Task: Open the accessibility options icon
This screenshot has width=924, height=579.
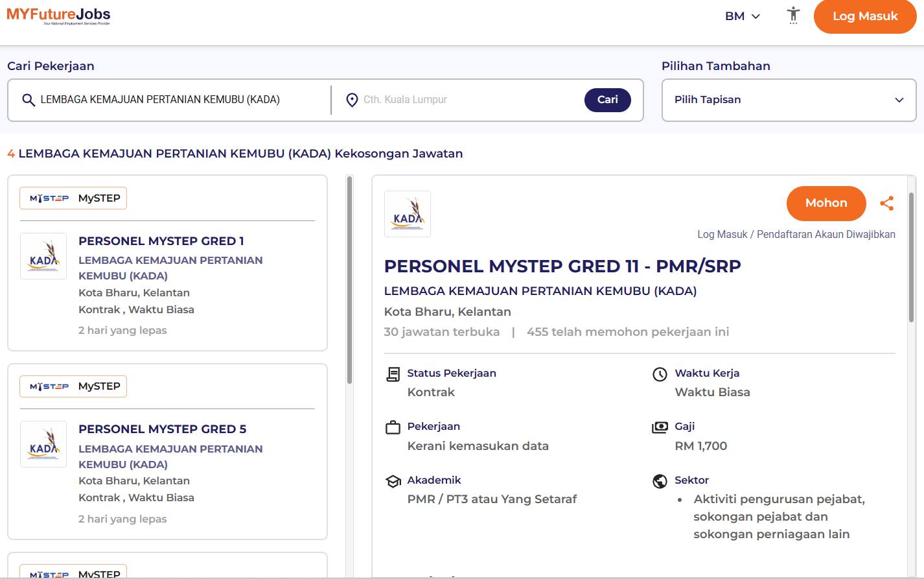Action: tap(793, 16)
